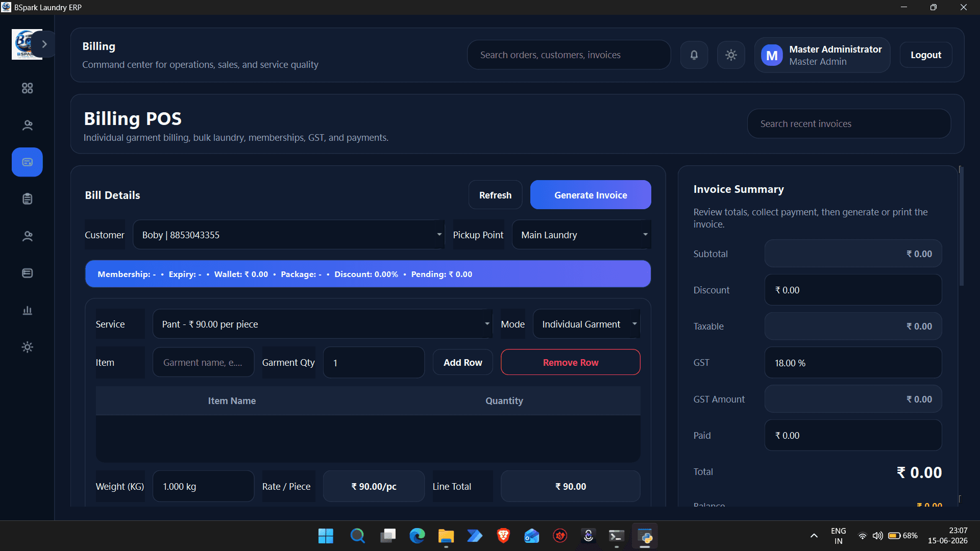This screenshot has width=980, height=551.
Task: Focus the Search recent invoices field
Action: (849, 123)
